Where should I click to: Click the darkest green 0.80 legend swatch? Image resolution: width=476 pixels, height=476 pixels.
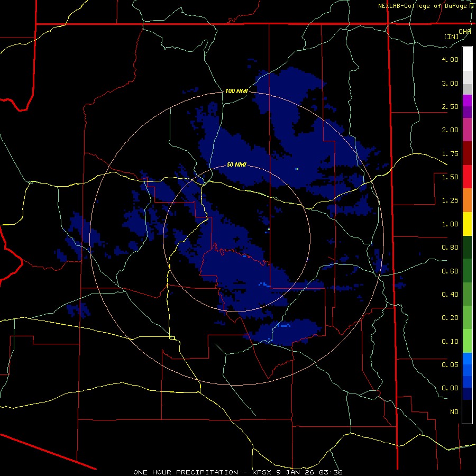pos(467,247)
